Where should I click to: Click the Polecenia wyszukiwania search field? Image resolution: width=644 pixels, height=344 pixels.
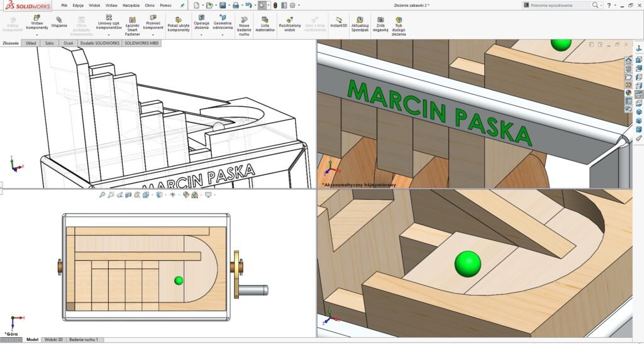pos(557,5)
